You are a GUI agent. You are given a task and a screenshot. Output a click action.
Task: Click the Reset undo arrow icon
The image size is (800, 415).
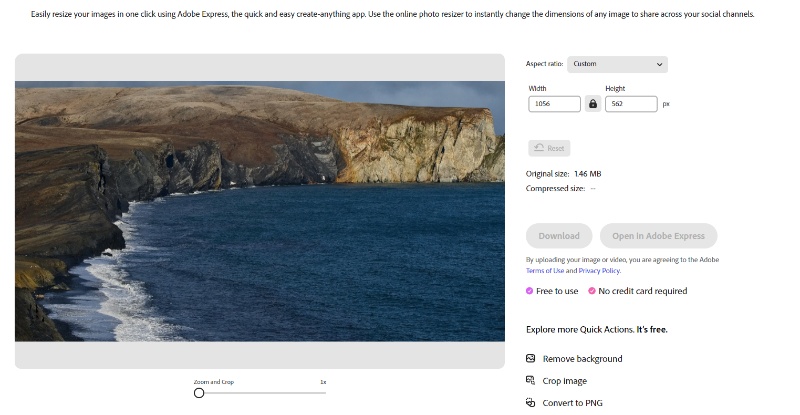click(539, 148)
